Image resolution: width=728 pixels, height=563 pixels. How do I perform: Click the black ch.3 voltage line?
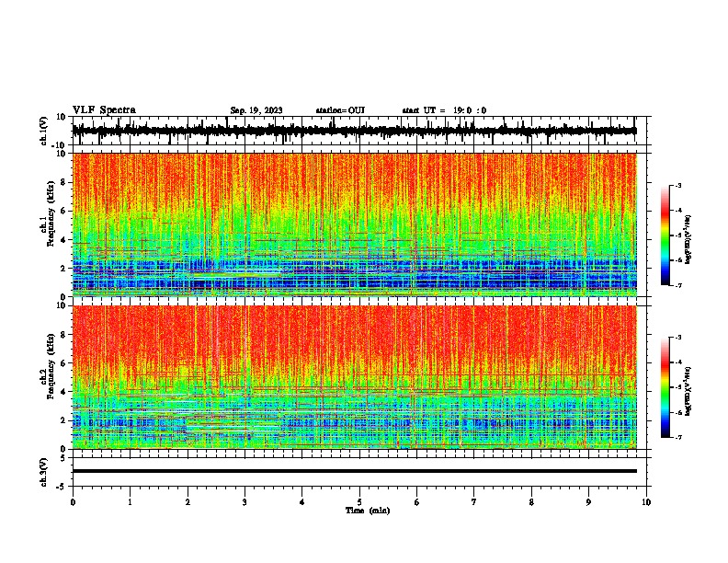(x=354, y=471)
